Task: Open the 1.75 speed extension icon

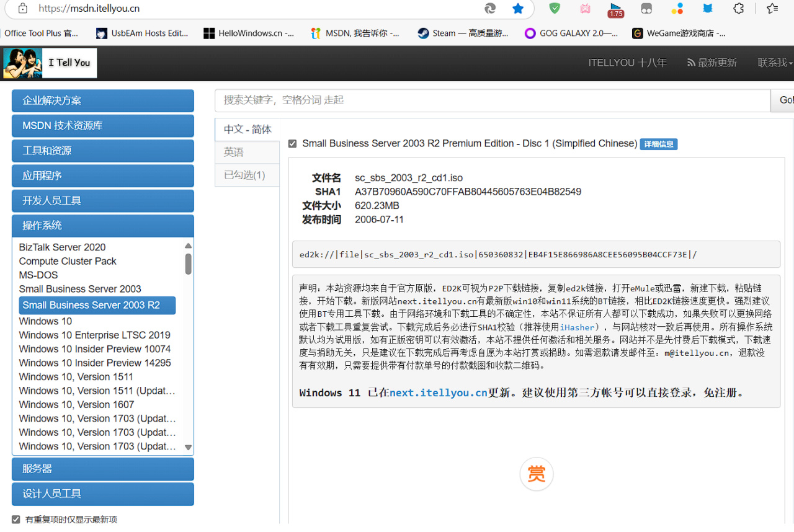Action: click(x=615, y=9)
